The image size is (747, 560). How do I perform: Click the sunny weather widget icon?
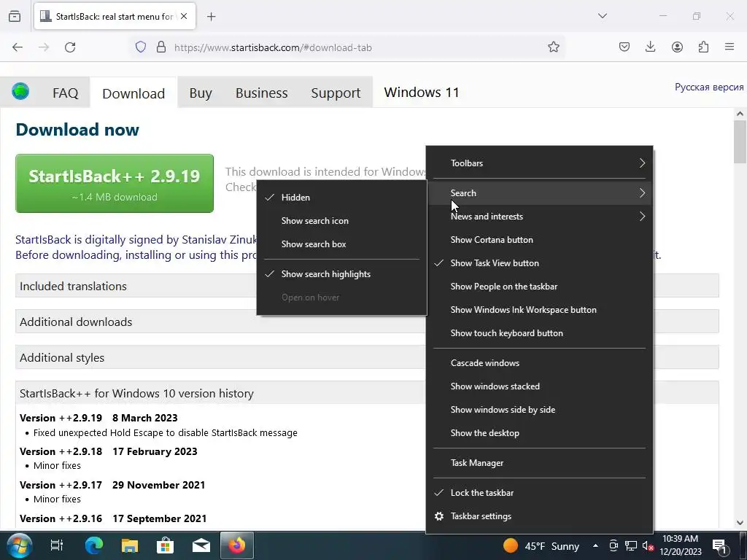tap(510, 545)
